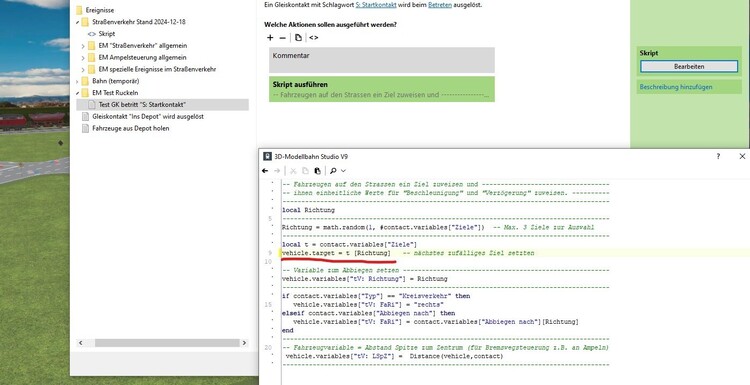
Task: Select the Skript item in the tree
Action: click(107, 34)
